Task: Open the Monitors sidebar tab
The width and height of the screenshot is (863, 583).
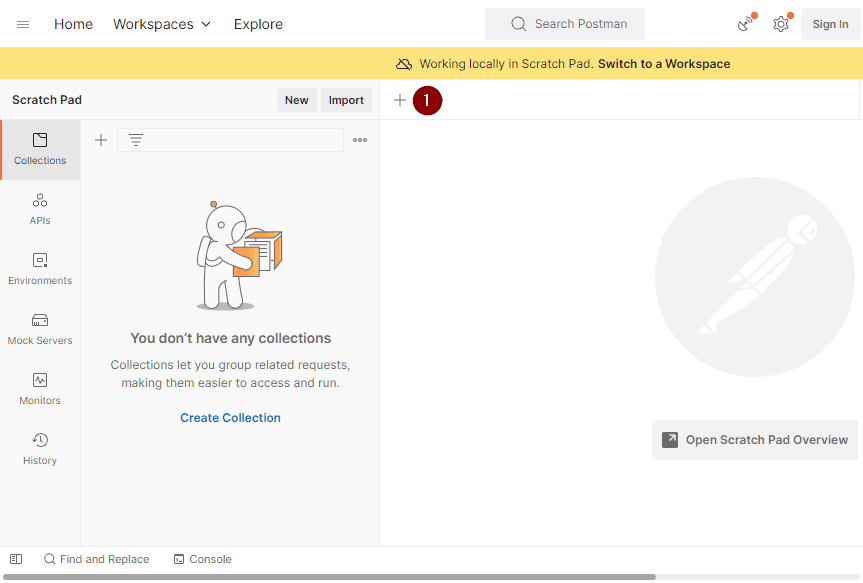Action: pyautogui.click(x=40, y=389)
